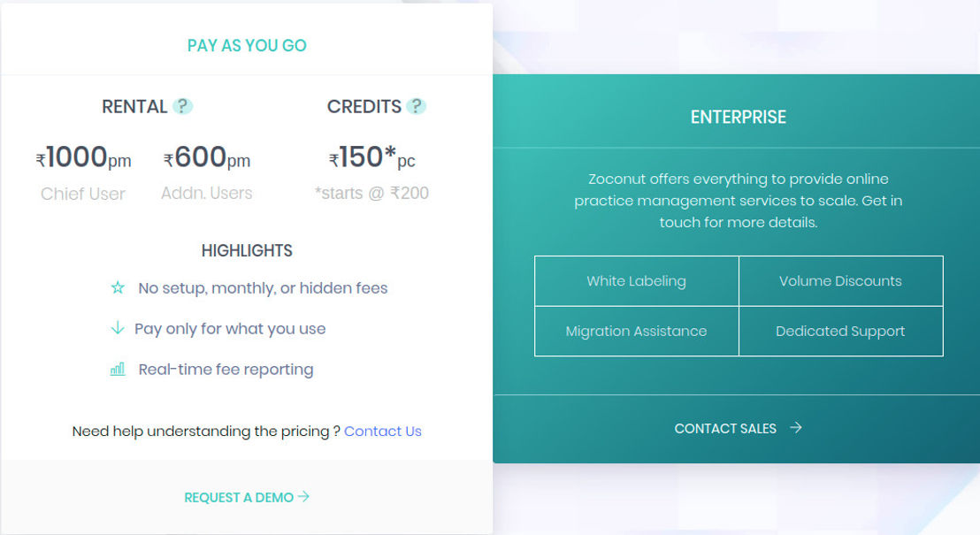980x535 pixels.
Task: Select the White Labeling cell
Action: click(x=637, y=281)
